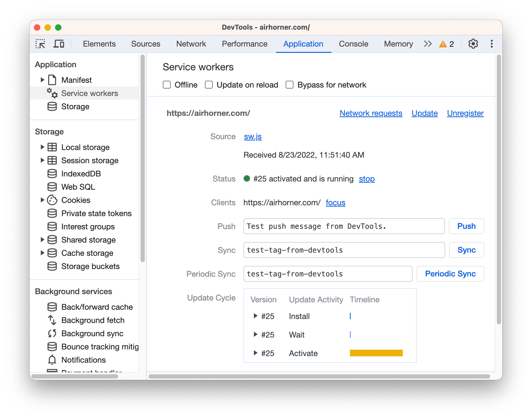Enable Update on reload checkbox

[209, 85]
